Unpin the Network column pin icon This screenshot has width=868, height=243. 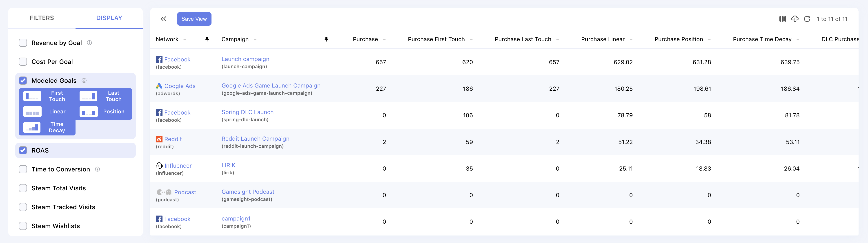click(207, 39)
